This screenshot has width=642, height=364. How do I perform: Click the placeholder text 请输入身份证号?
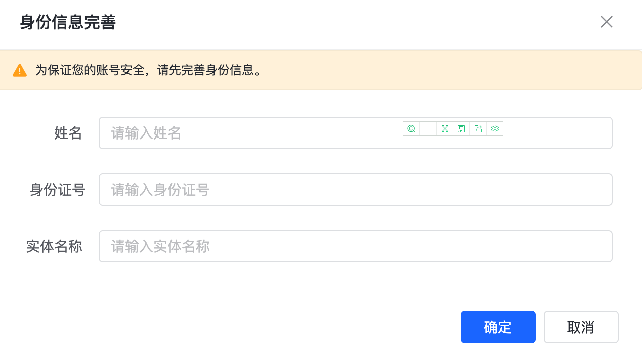point(160,190)
